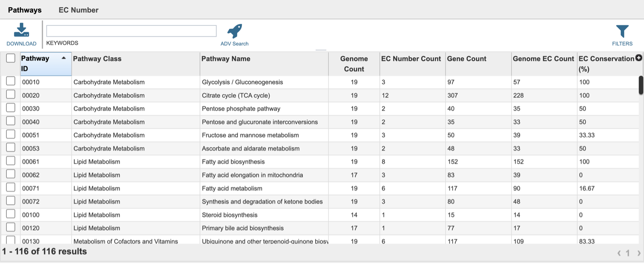Sort by EC Number Count column header
Viewport: 644px width, 264px height.
413,64
